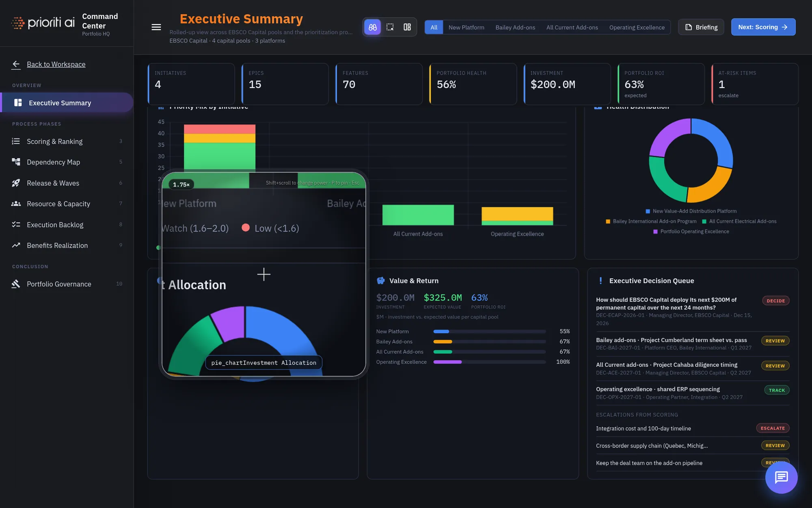Viewport: 812px width, 508px height.
Task: Open Project Cahaba diligence timing decision
Action: [692, 369]
